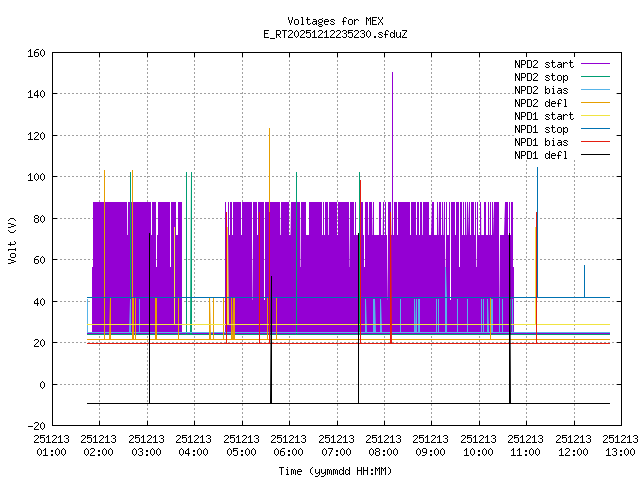Click the NPD2 stop legend line sample
This screenshot has height=480, width=640.
tap(589, 77)
